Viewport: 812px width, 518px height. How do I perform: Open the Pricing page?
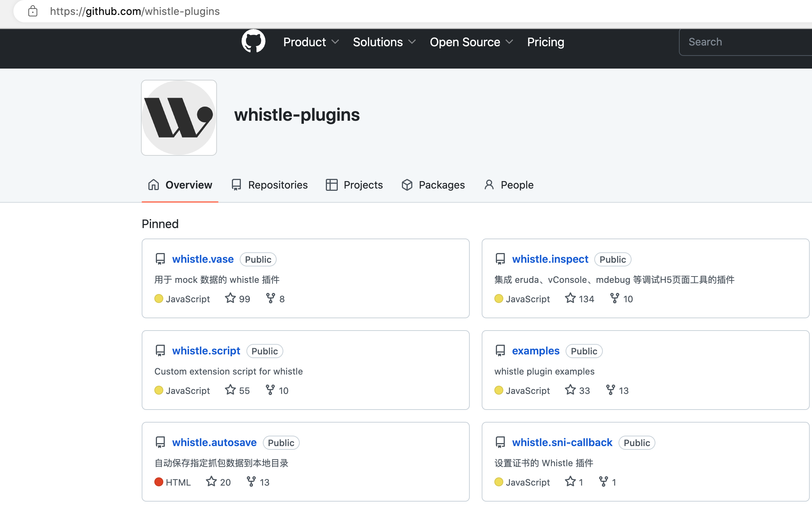tap(545, 42)
